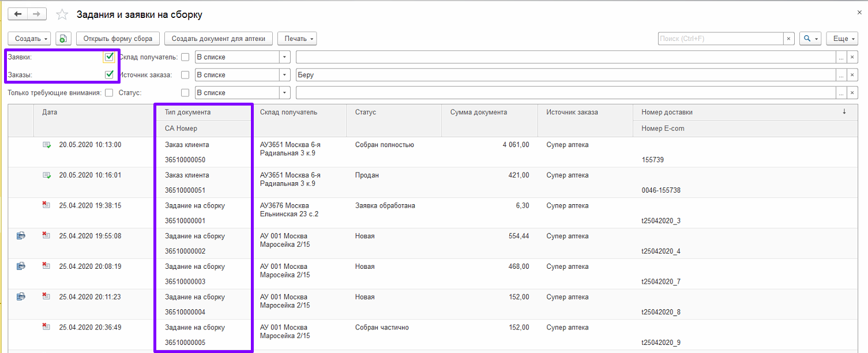This screenshot has height=353, width=868.
Task: Click Создать документ для аптеки button
Action: [218, 39]
